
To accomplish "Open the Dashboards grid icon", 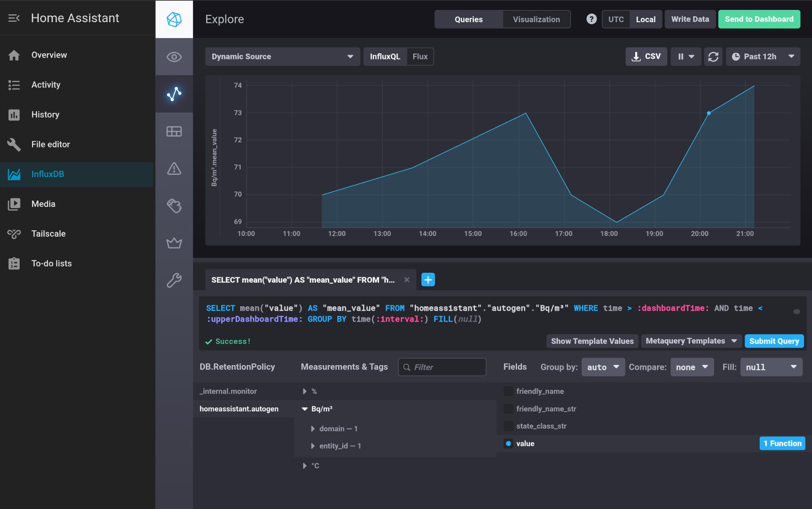I will (174, 131).
